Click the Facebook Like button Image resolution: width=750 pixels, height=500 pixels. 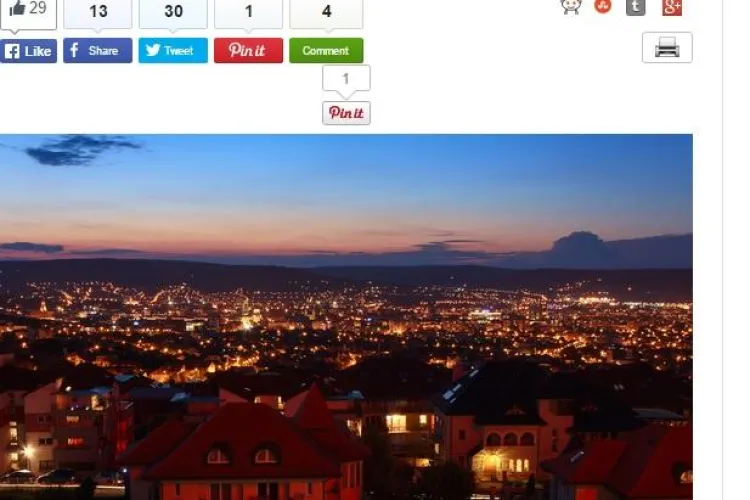[28, 51]
